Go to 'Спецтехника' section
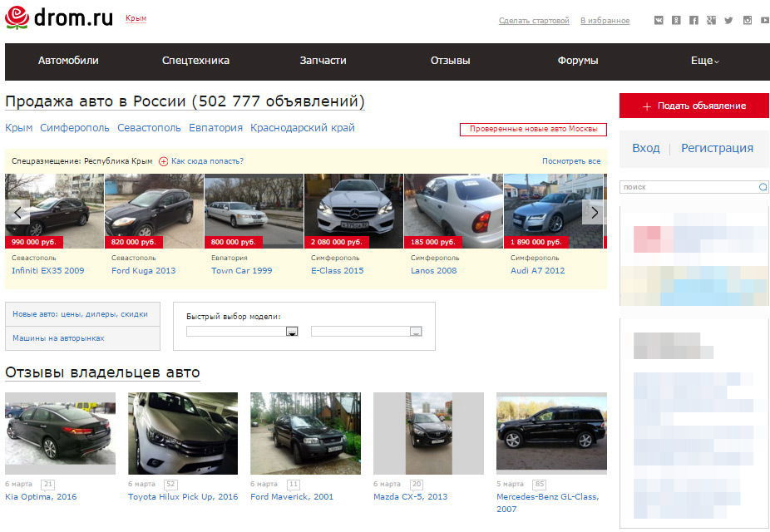Screen dimensions: 770x532 coord(195,61)
